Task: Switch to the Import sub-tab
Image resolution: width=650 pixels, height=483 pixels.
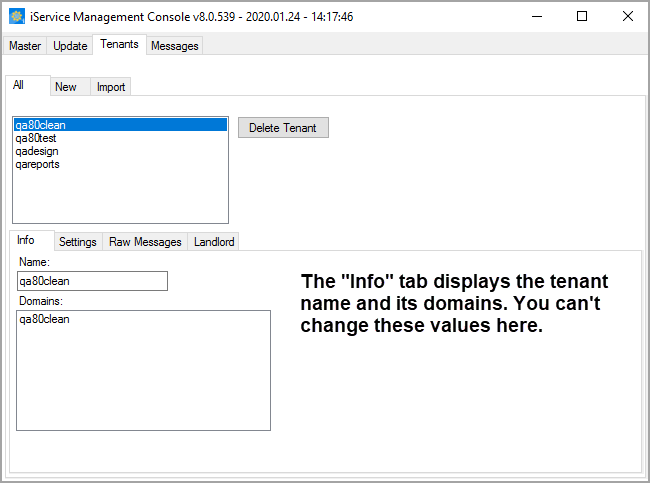Action: [x=111, y=87]
